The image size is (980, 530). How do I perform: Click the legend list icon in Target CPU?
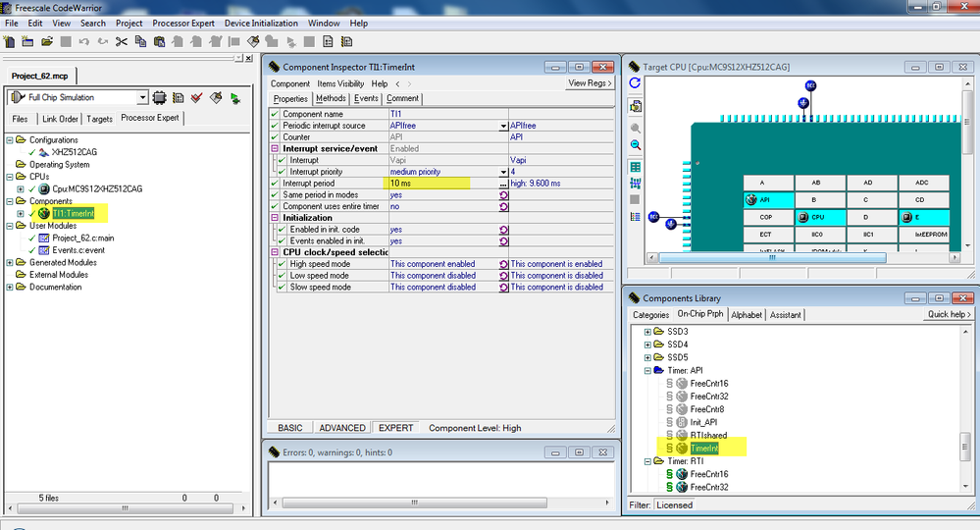tap(635, 216)
